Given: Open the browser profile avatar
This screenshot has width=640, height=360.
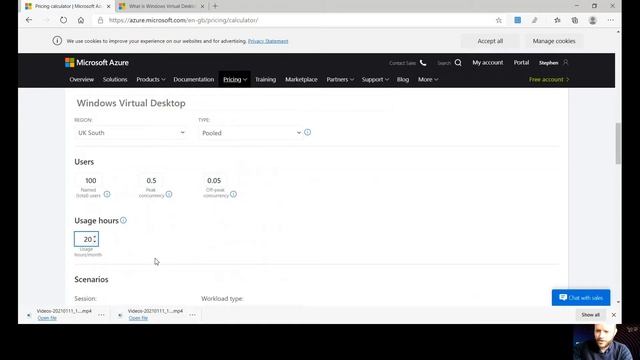Looking at the screenshot, I should (593, 20).
